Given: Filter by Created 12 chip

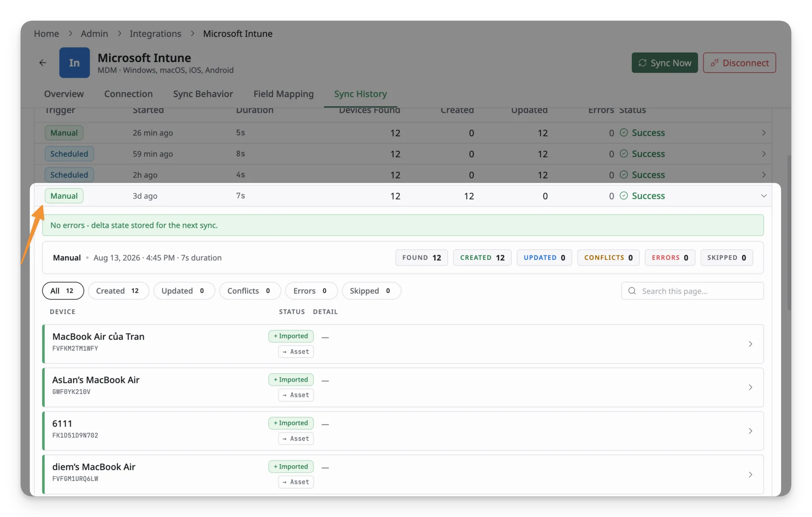Looking at the screenshot, I should coord(118,291).
